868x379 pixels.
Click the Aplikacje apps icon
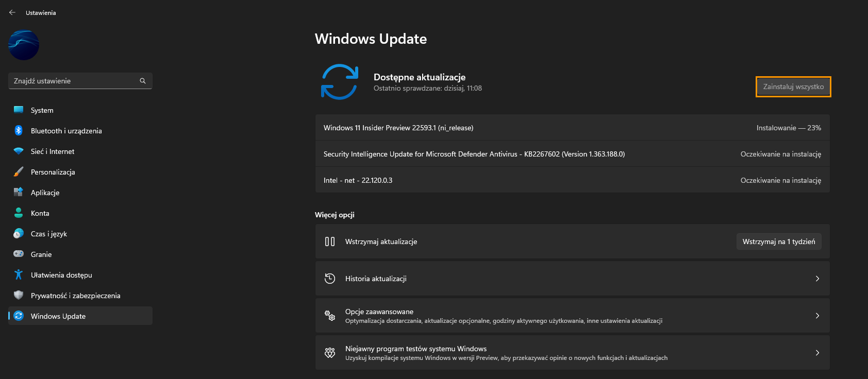click(19, 192)
